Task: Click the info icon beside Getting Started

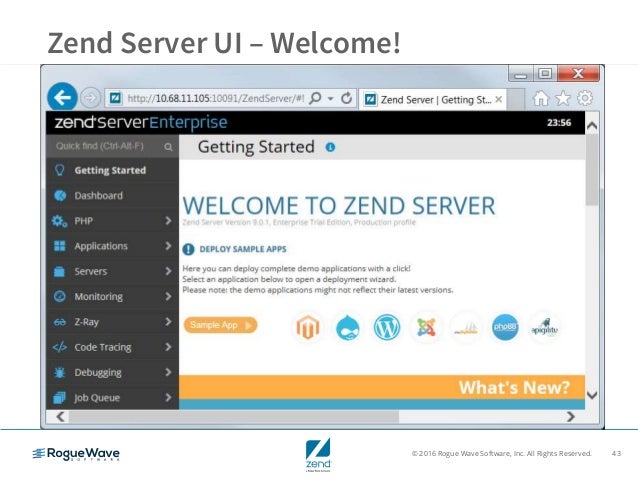Action: [330, 147]
